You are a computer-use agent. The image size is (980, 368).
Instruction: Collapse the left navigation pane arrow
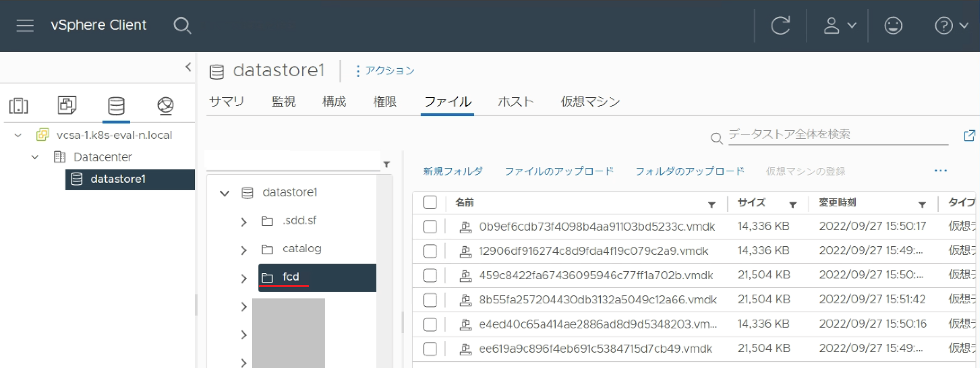pyautogui.click(x=188, y=67)
